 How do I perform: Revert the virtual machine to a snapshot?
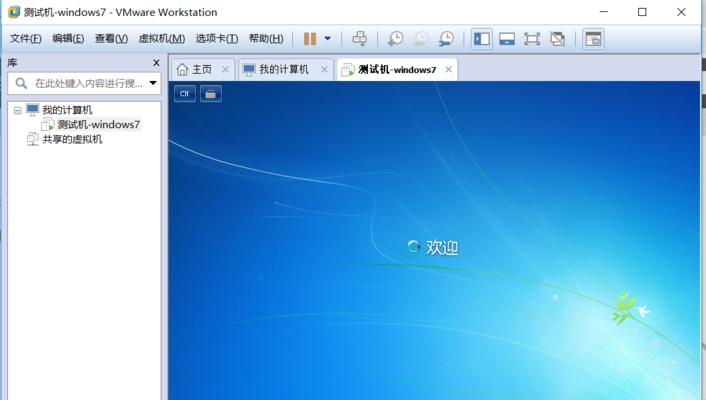421,39
